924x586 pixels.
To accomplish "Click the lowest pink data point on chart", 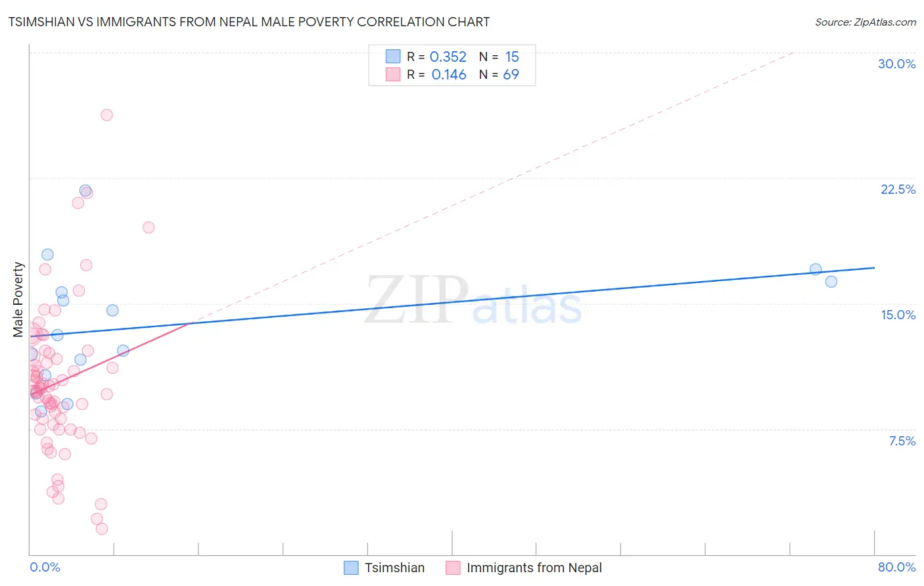I will coord(102,529).
